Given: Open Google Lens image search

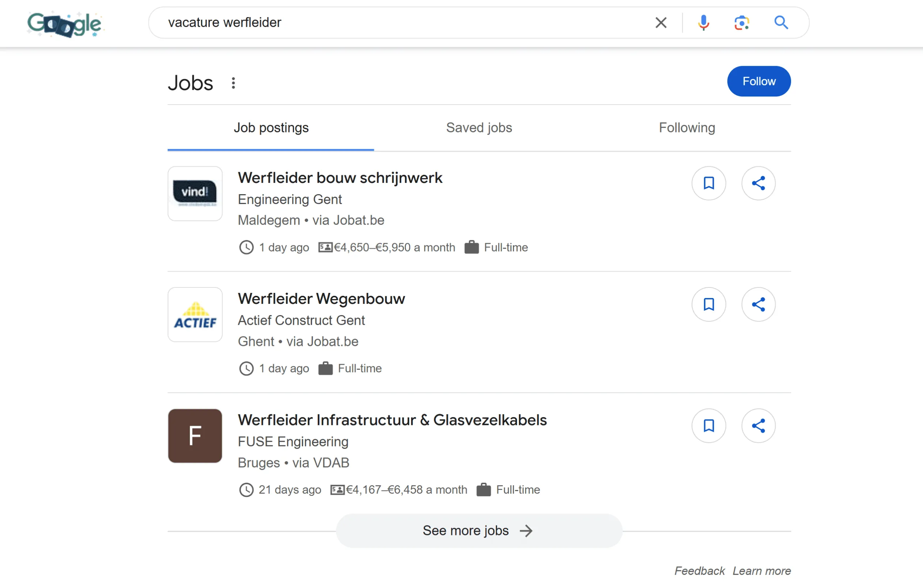Looking at the screenshot, I should pos(742,23).
